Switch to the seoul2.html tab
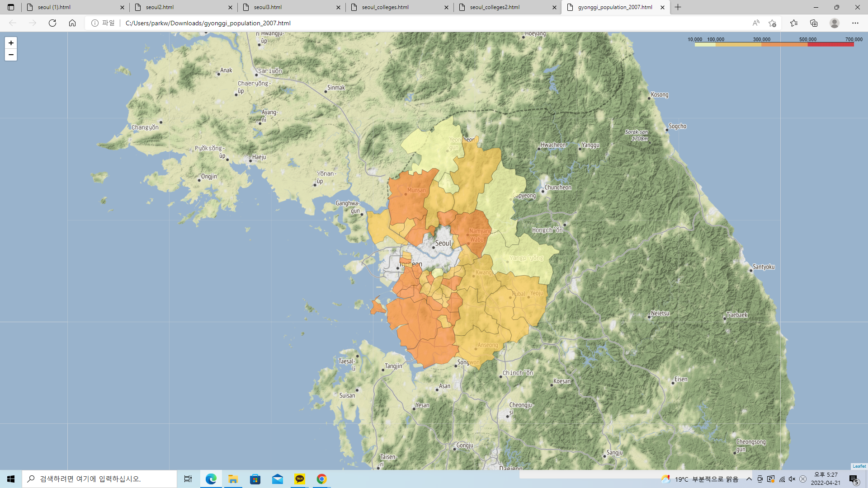The height and width of the screenshot is (488, 868). click(160, 7)
